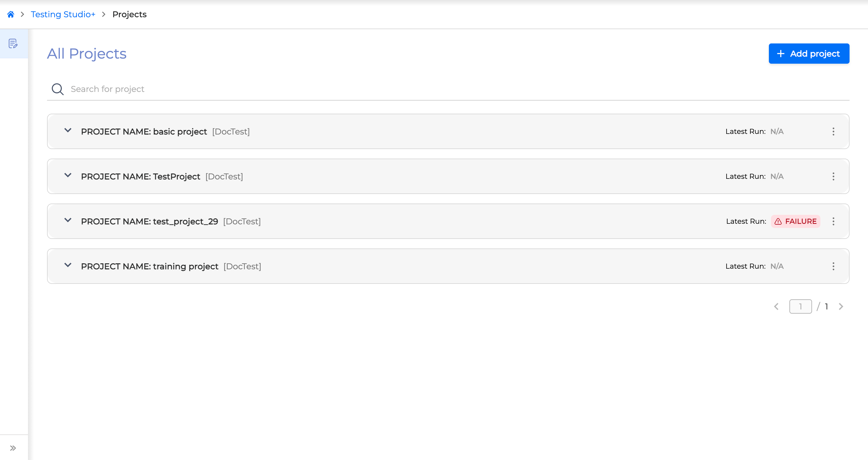Expand the basic project row
The image size is (868, 460).
(68, 131)
